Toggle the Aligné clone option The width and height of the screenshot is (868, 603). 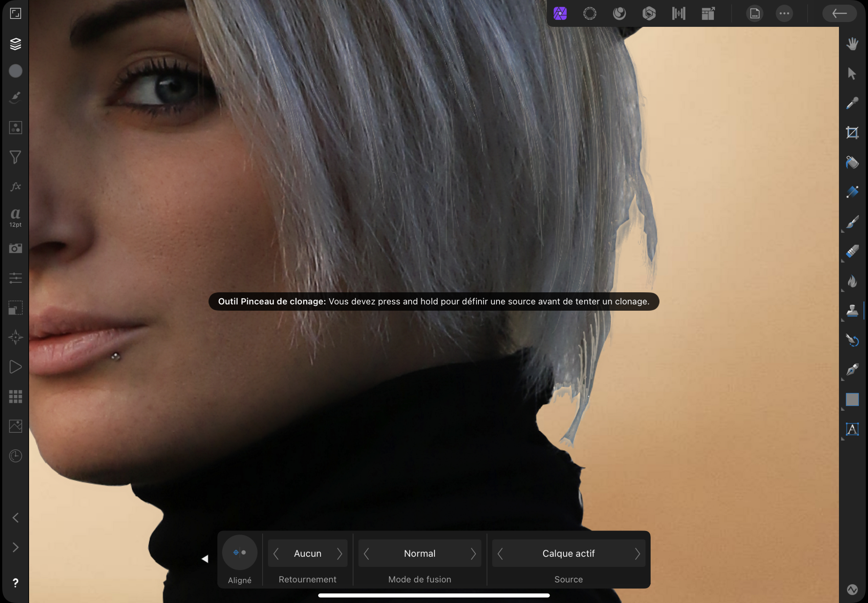[239, 552]
